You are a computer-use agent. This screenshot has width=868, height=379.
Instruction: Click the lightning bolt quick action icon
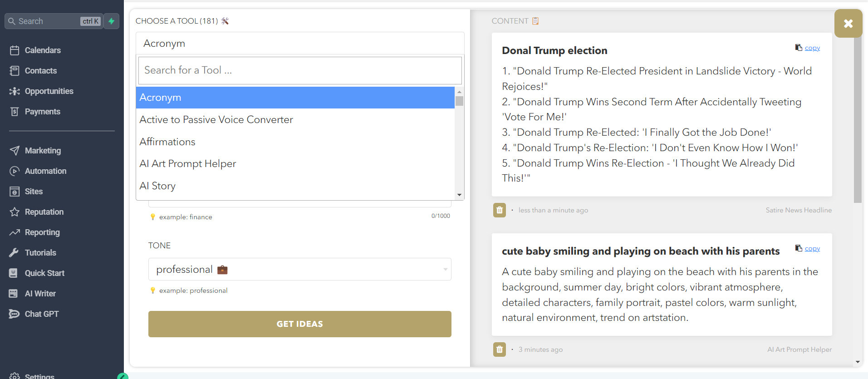[x=111, y=21]
